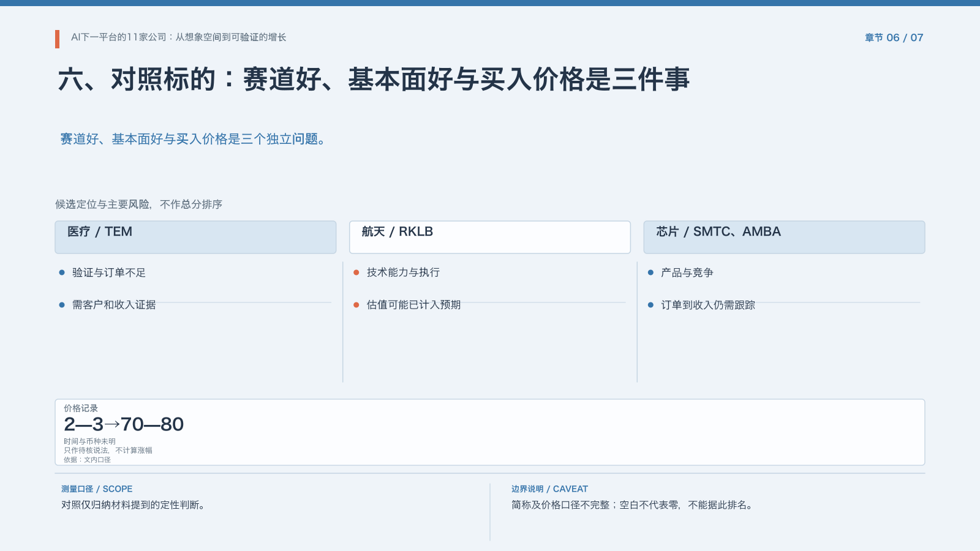This screenshot has width=980, height=551.
Task: Click the bullet text '估值可能已计入预期'
Action: [x=413, y=305]
